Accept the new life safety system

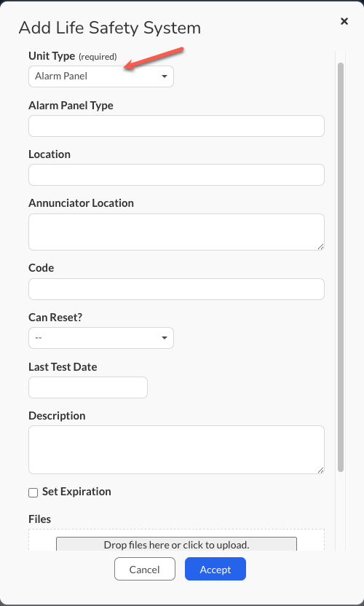(x=215, y=569)
